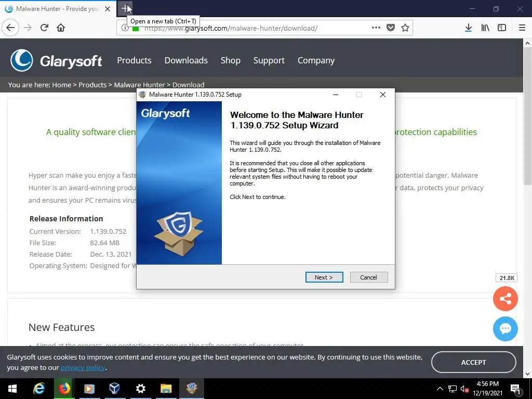Launch Internet Explorer from taskbar
This screenshot has height=399, width=532.
pyautogui.click(x=38, y=389)
